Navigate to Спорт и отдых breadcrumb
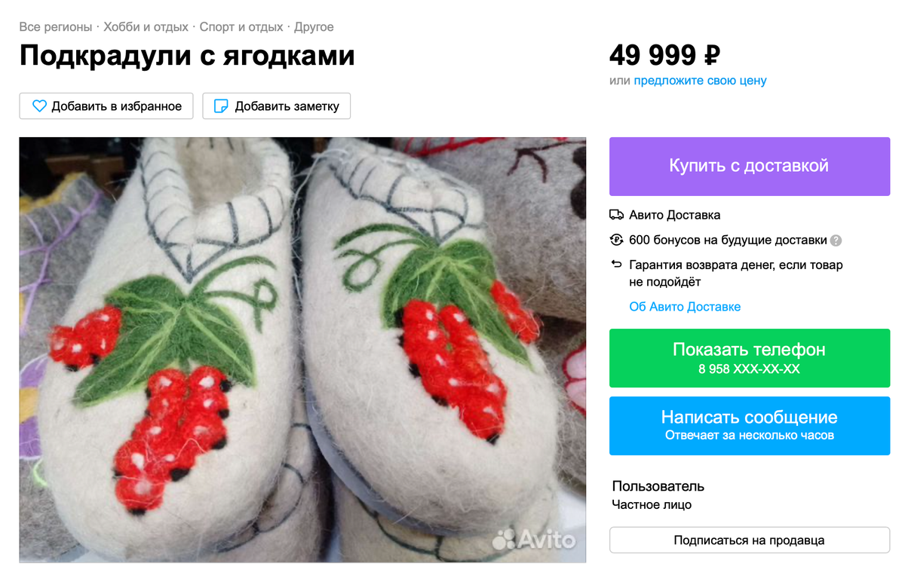 [241, 27]
